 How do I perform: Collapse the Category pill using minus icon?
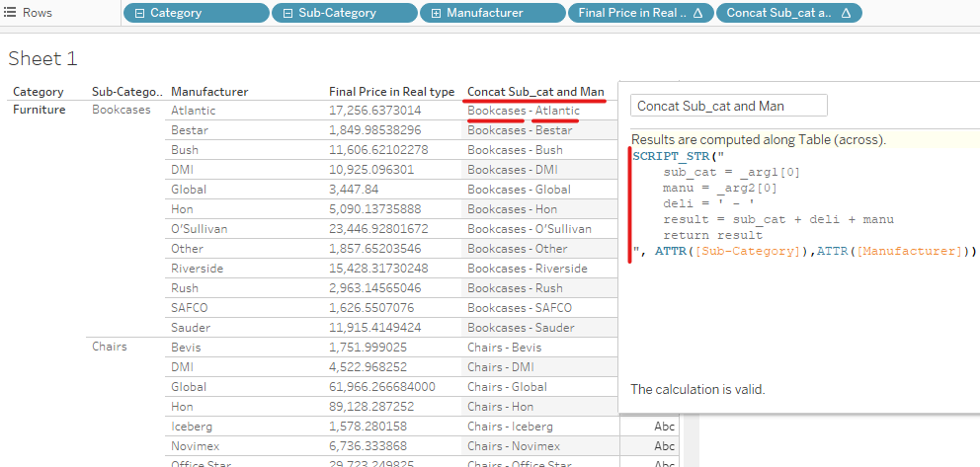[x=139, y=13]
